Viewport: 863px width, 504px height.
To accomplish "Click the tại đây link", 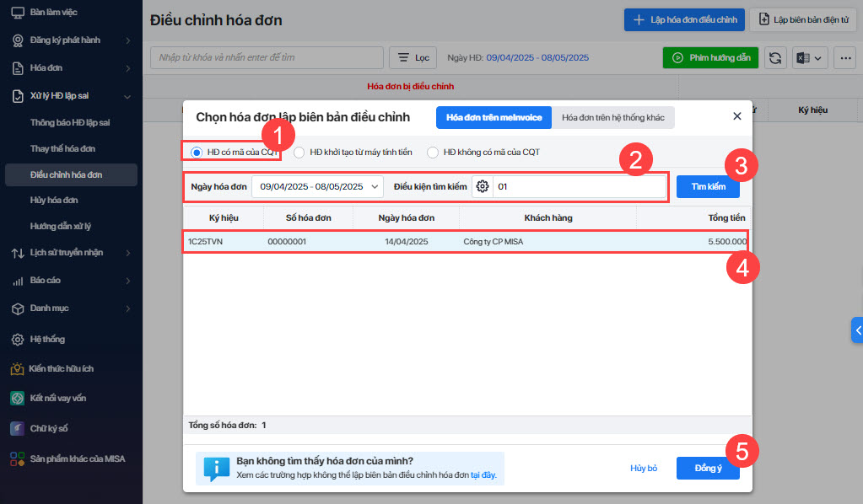I will click(483, 475).
